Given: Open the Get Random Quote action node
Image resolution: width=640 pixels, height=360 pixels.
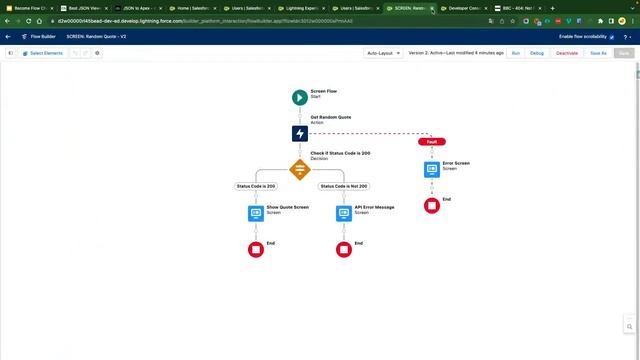Looking at the screenshot, I should (300, 133).
